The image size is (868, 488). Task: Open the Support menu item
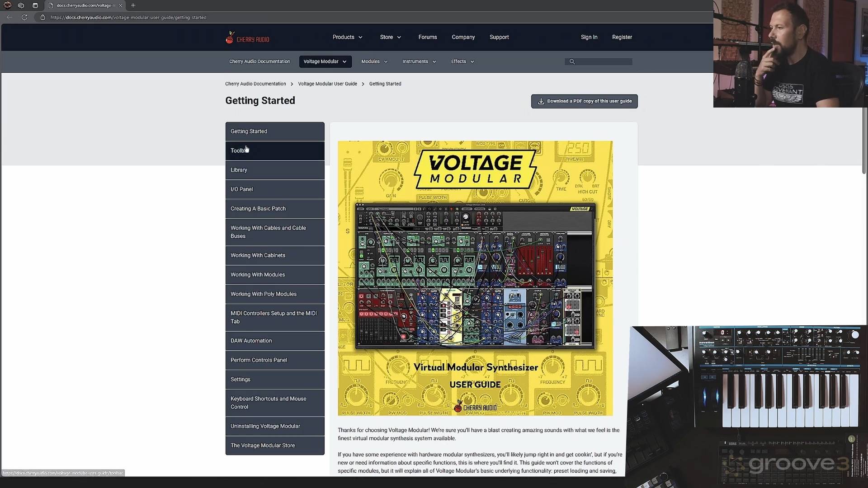point(499,37)
